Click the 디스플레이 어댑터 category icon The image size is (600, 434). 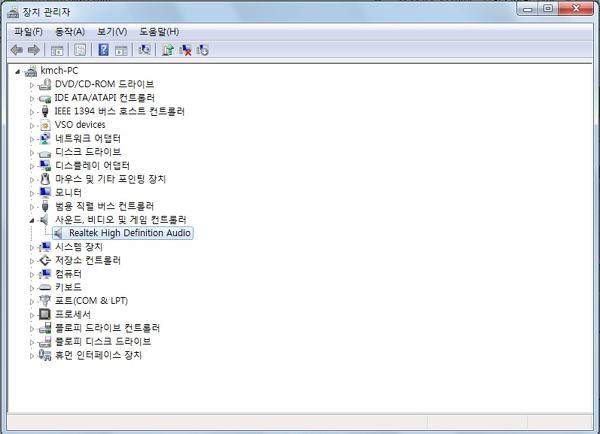pyautogui.click(x=45, y=165)
